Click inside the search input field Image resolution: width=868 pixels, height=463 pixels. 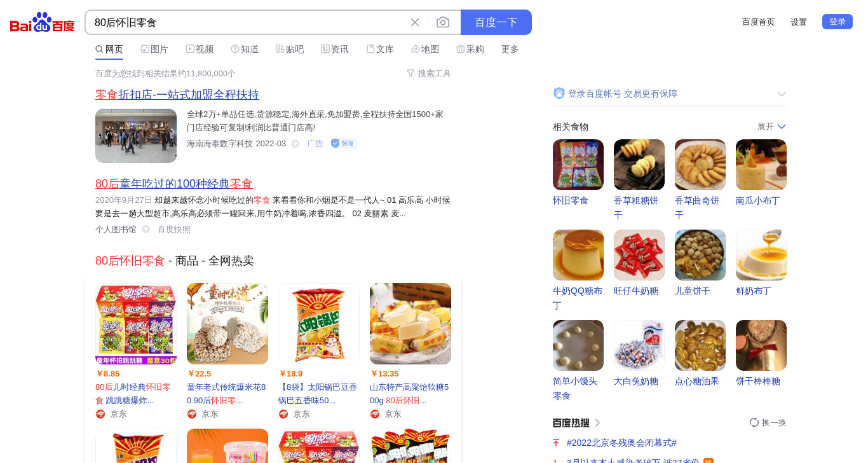(x=248, y=22)
